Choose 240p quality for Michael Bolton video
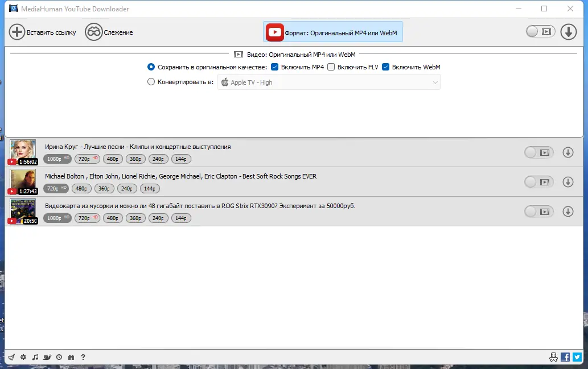This screenshot has height=369, width=588. point(127,188)
